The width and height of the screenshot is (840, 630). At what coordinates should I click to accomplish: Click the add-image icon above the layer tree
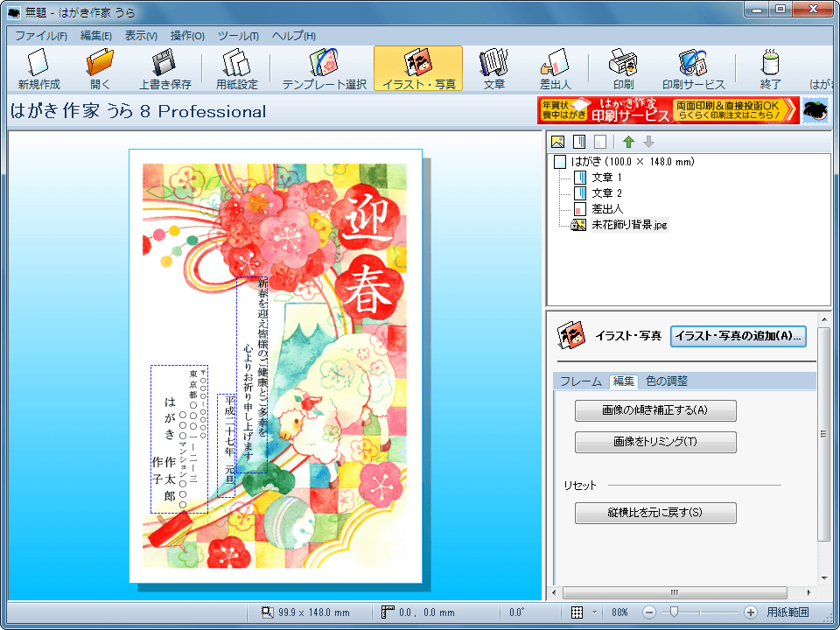tap(557, 142)
